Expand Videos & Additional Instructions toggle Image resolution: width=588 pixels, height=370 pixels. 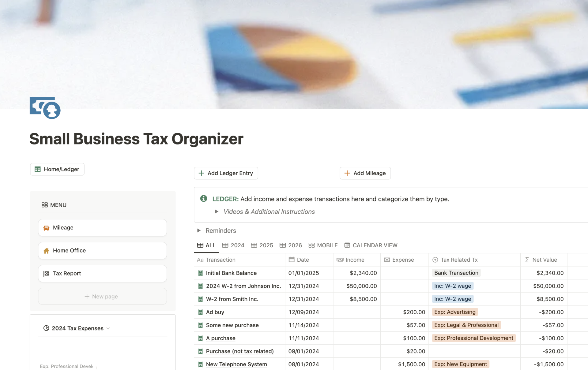(217, 211)
